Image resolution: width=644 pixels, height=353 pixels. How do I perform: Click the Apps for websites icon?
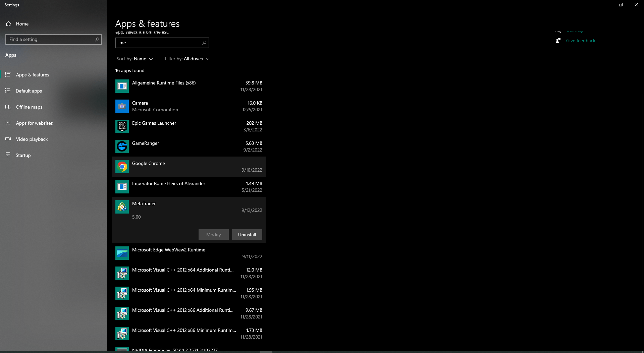click(8, 123)
